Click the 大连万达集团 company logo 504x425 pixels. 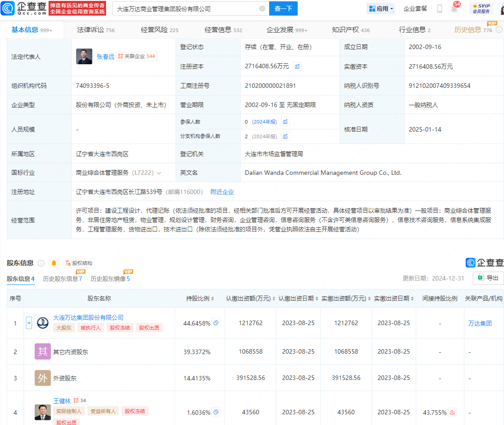(42, 323)
